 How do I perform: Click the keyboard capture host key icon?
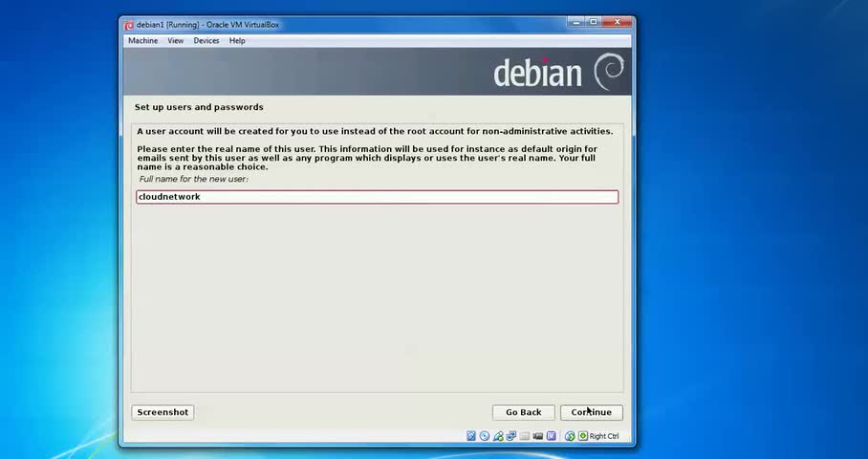click(x=583, y=436)
